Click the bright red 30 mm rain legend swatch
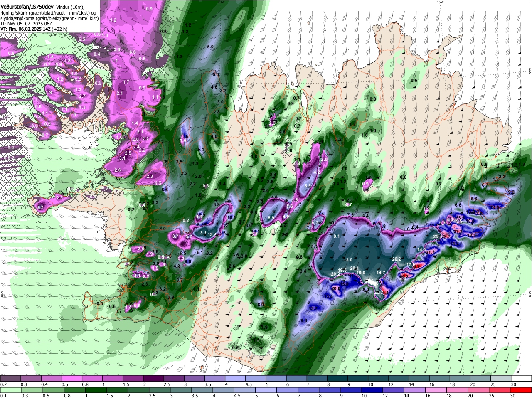Screen dimensions: 532x399 coord(521,390)
